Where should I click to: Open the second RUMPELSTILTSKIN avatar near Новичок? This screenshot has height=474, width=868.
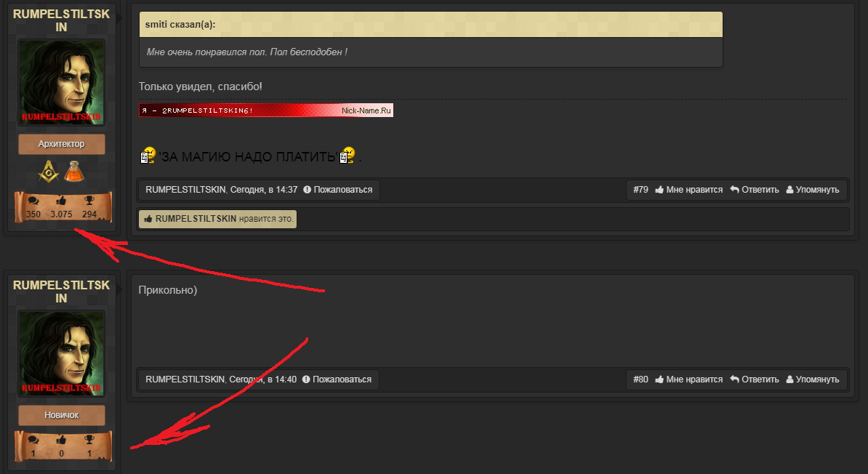[62, 353]
